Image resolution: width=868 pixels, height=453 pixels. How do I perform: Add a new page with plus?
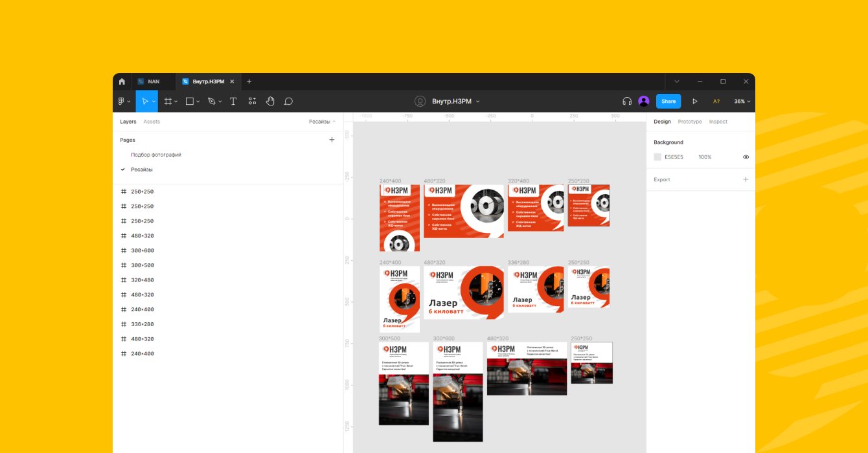332,140
